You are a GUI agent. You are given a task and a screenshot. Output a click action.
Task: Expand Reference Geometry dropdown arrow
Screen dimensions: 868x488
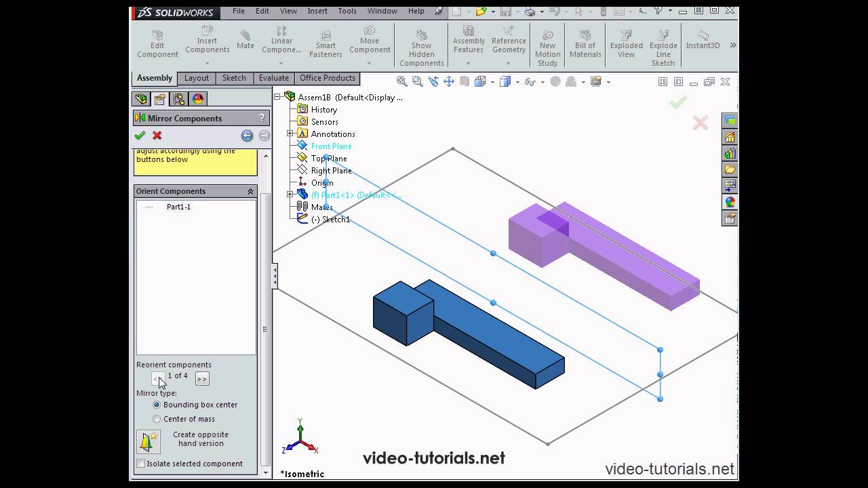click(x=509, y=63)
